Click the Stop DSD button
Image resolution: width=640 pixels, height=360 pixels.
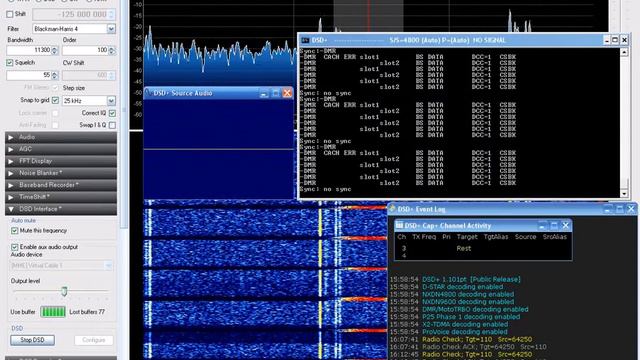[x=32, y=340]
